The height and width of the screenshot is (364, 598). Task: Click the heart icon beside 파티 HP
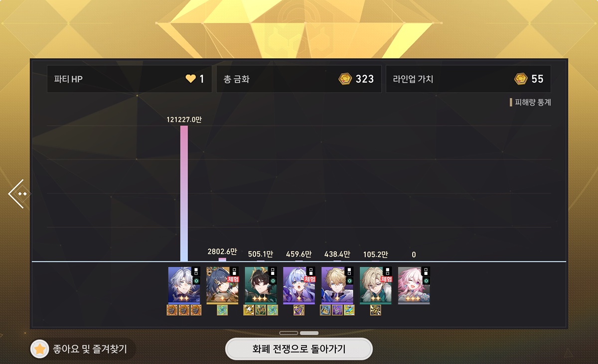coord(190,79)
